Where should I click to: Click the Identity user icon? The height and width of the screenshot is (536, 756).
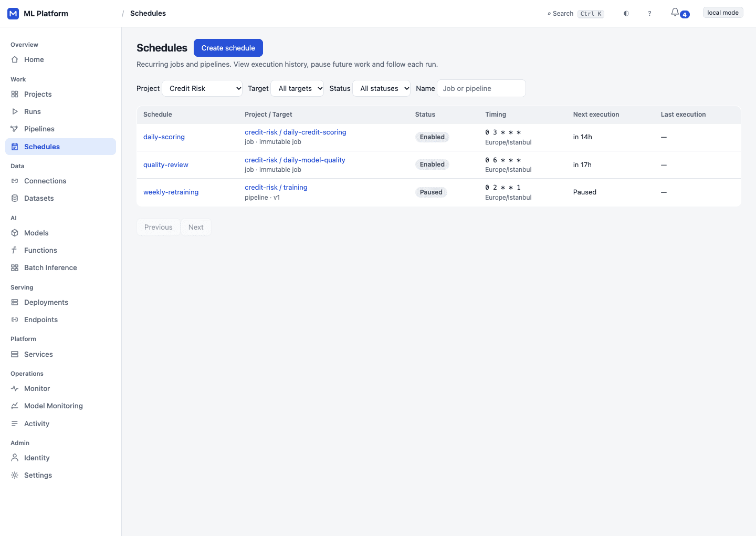coord(15,458)
